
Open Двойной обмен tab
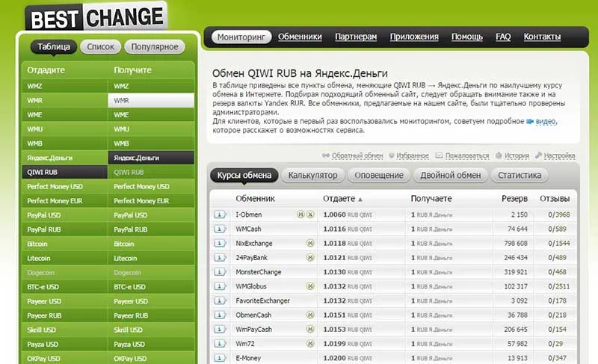[451, 176]
